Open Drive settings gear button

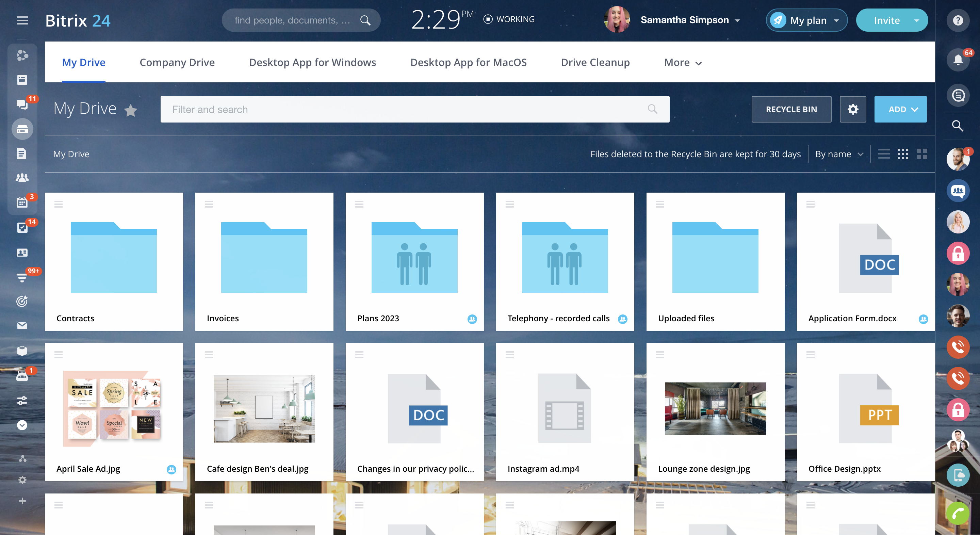[852, 109]
